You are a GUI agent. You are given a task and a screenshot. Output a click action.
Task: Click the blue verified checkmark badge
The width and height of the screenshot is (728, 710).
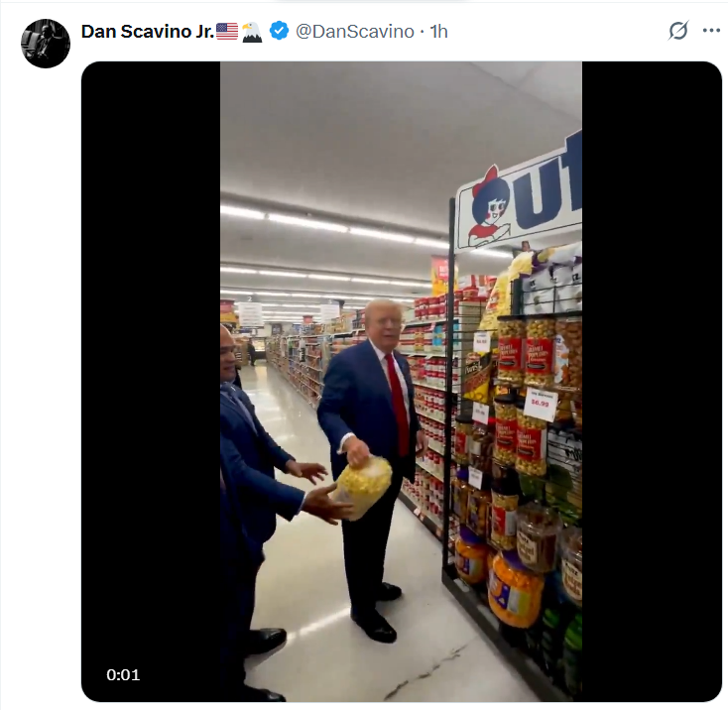coord(279,31)
